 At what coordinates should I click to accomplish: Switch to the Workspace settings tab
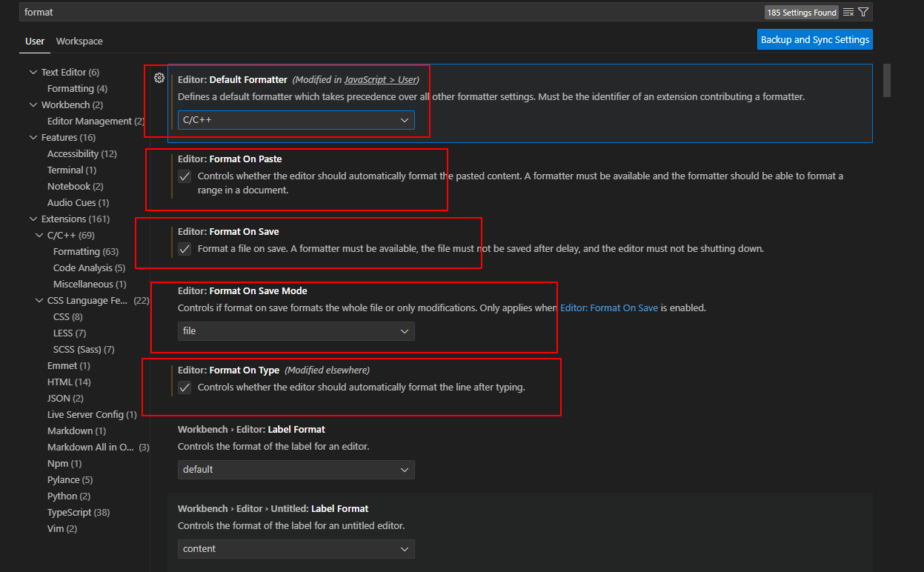coord(79,41)
